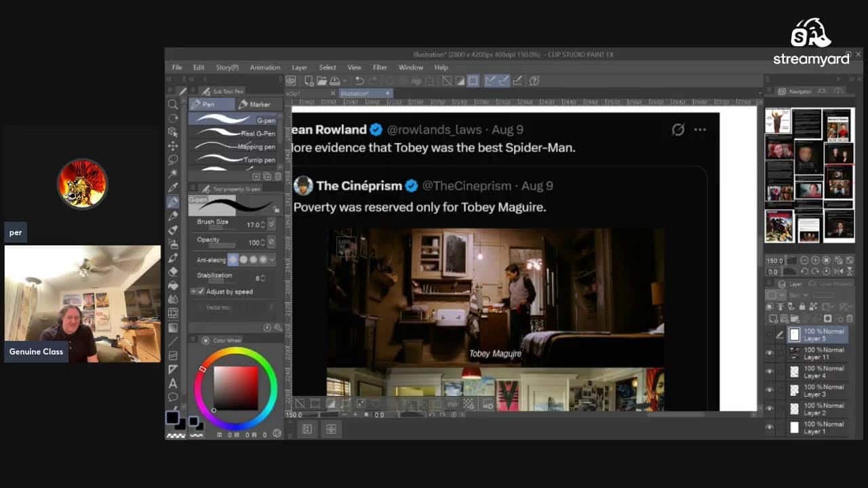Delete sub tool with trash icon

point(277,176)
